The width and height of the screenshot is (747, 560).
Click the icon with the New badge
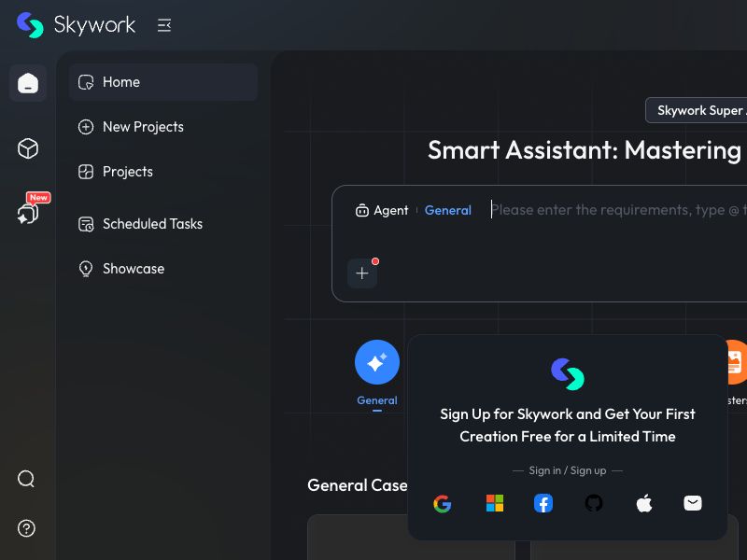click(x=27, y=211)
